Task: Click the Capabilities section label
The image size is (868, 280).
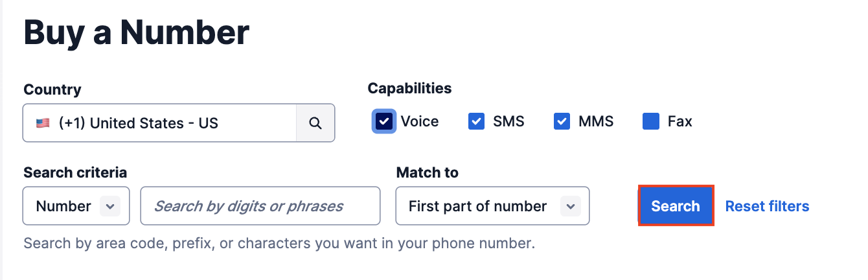Action: pyautogui.click(x=410, y=88)
